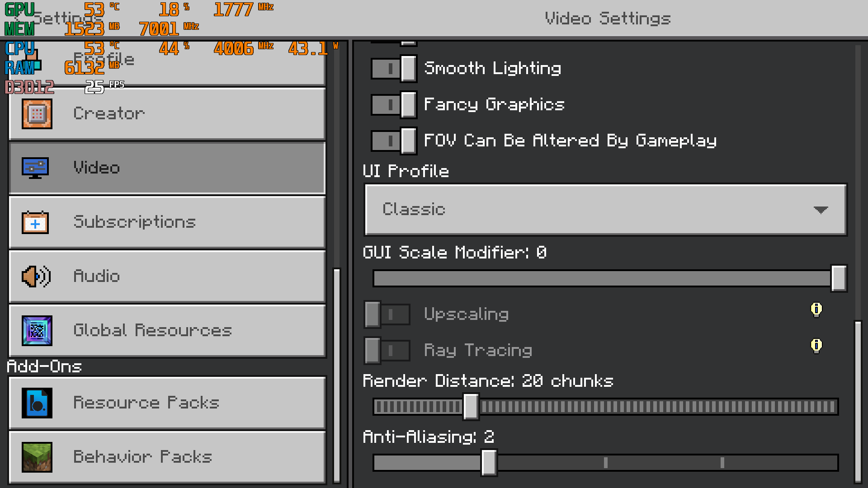
Task: Click the Video monitor icon
Action: [x=35, y=168]
